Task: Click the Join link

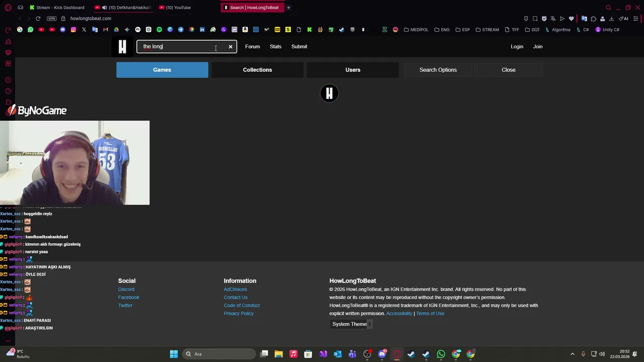Action: 538,46
